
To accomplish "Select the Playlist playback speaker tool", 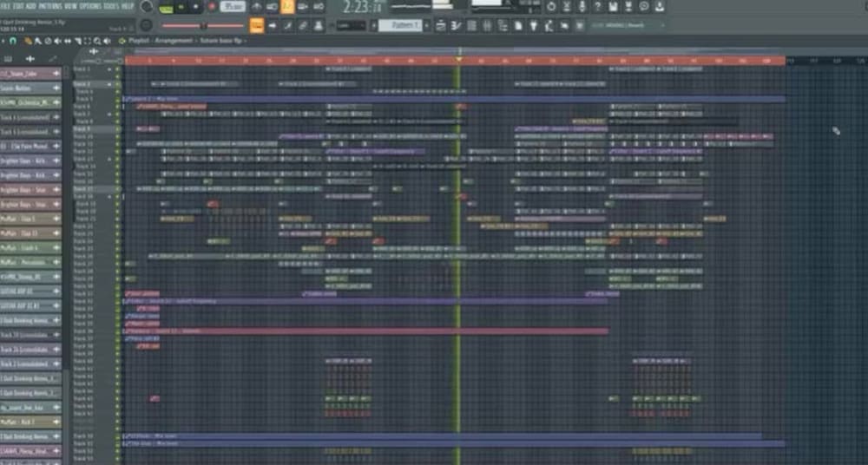I will coord(108,41).
